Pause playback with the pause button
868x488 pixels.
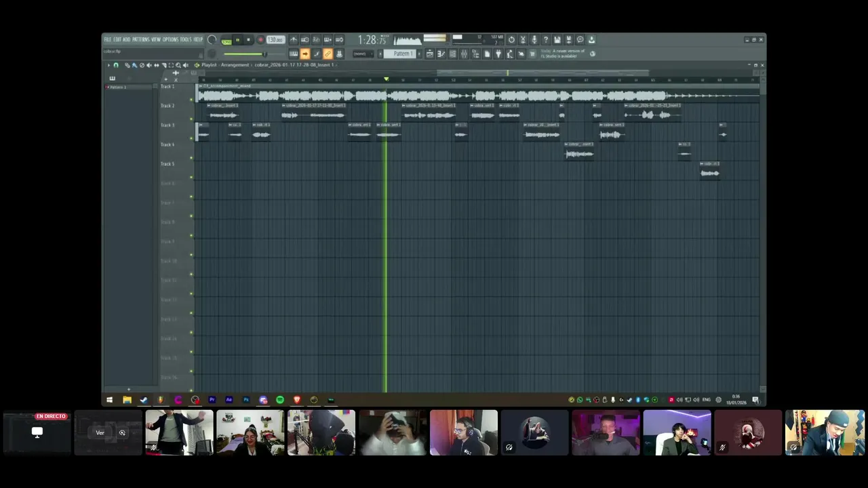pos(237,40)
